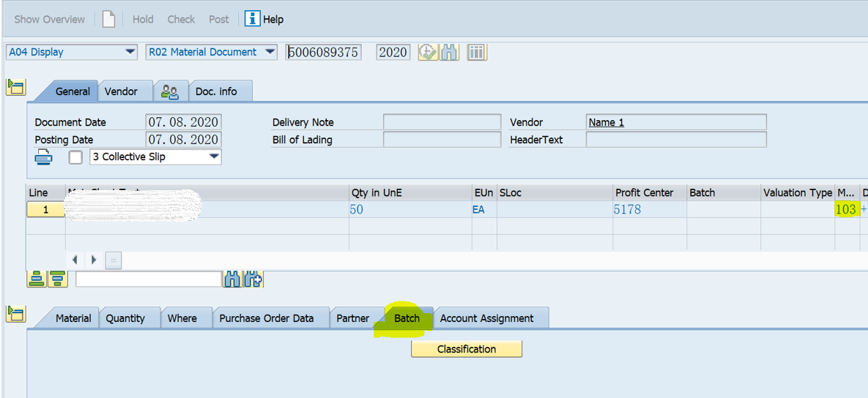Image resolution: width=868 pixels, height=398 pixels.
Task: Click the printer icon below Posting Date
Action: coord(44,157)
